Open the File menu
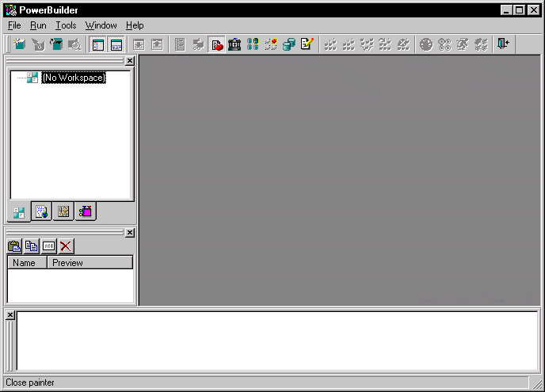 pyautogui.click(x=14, y=25)
